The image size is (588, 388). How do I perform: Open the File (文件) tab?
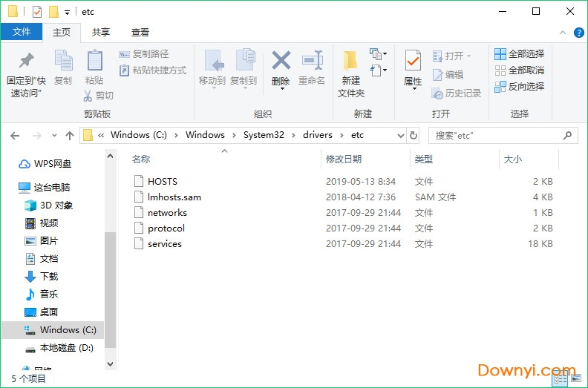[x=22, y=32]
